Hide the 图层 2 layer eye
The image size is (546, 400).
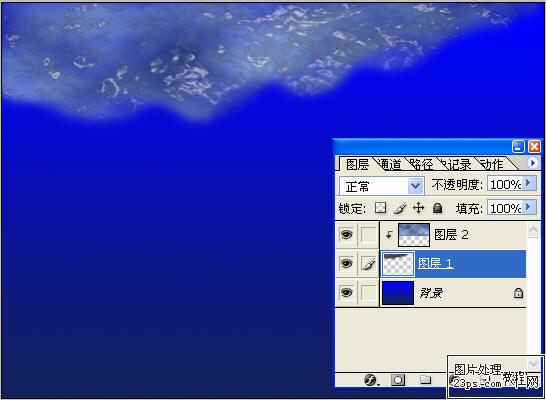coord(346,235)
